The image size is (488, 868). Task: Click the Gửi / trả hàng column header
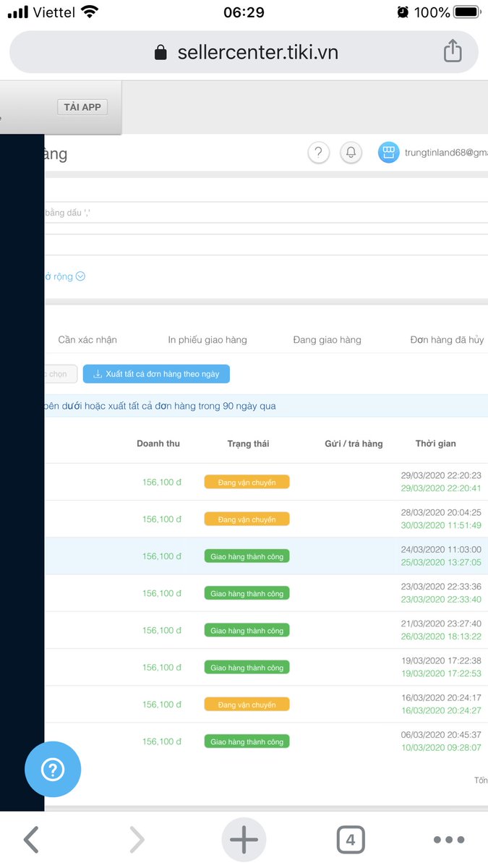[x=354, y=443]
